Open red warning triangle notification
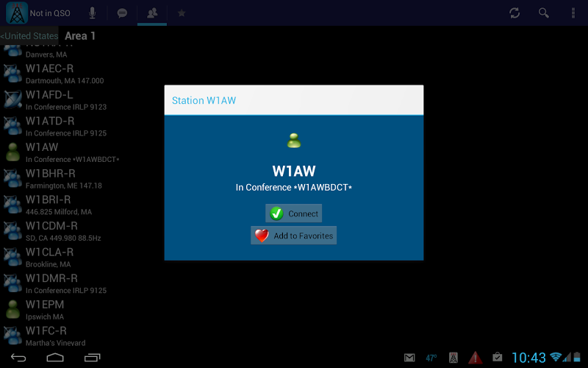This screenshot has height=368, width=588. coord(475,358)
